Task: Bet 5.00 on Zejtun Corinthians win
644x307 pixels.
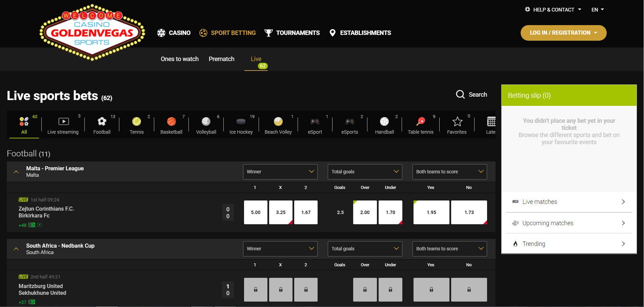Action: (x=256, y=212)
